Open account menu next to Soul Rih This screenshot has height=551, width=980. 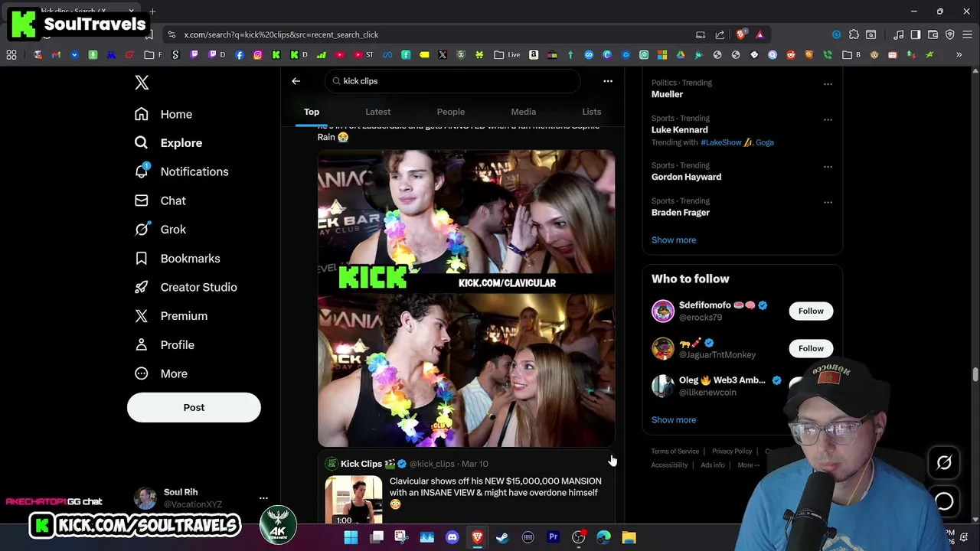[x=263, y=498]
